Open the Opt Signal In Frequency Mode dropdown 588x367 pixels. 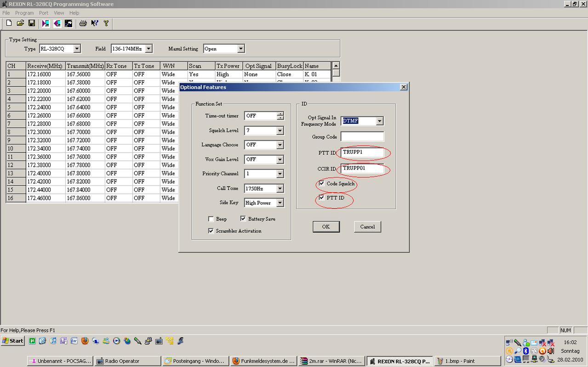[x=379, y=121]
